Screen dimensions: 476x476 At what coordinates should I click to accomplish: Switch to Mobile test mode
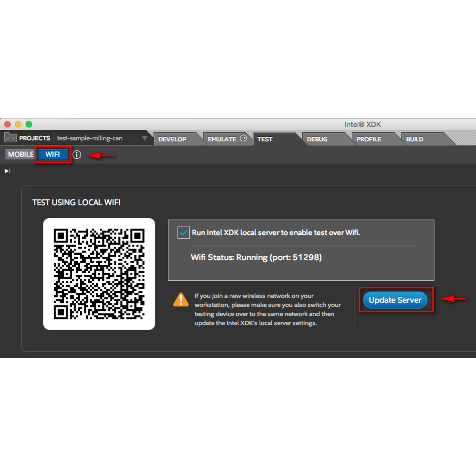tap(20, 154)
